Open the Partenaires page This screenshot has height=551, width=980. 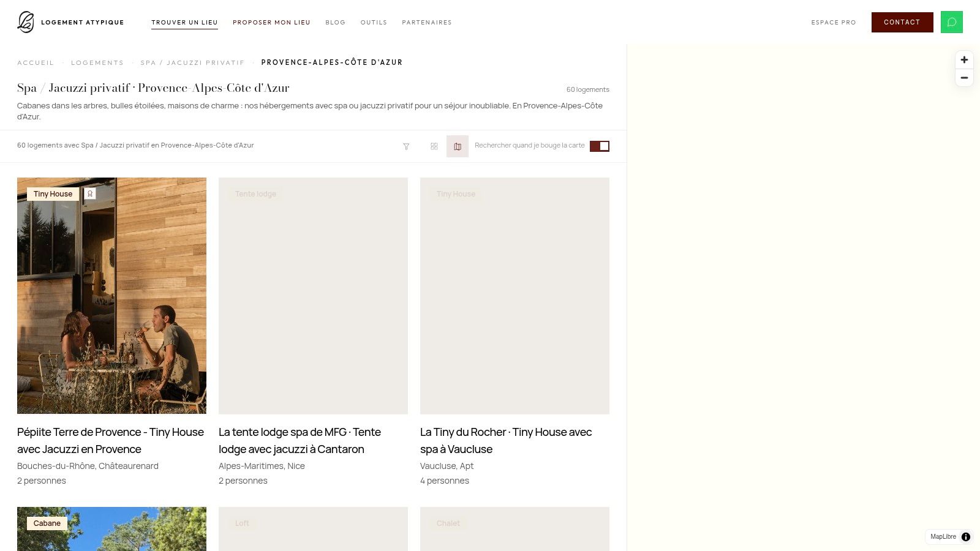tap(427, 23)
